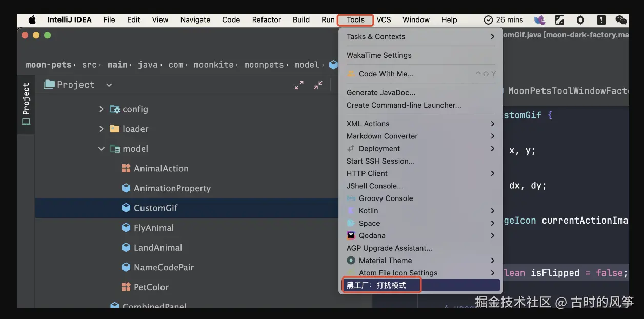Collapse the model folder
The width and height of the screenshot is (644, 319).
click(x=101, y=149)
